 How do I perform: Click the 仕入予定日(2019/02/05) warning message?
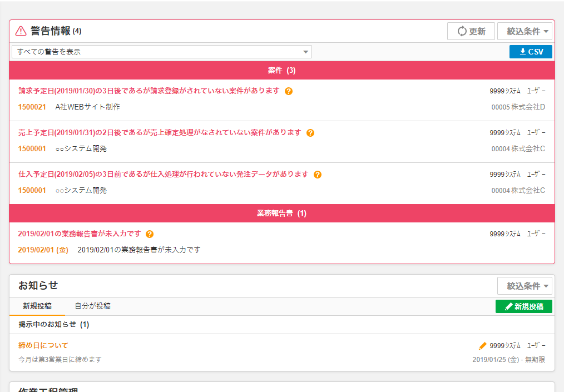coord(164,174)
